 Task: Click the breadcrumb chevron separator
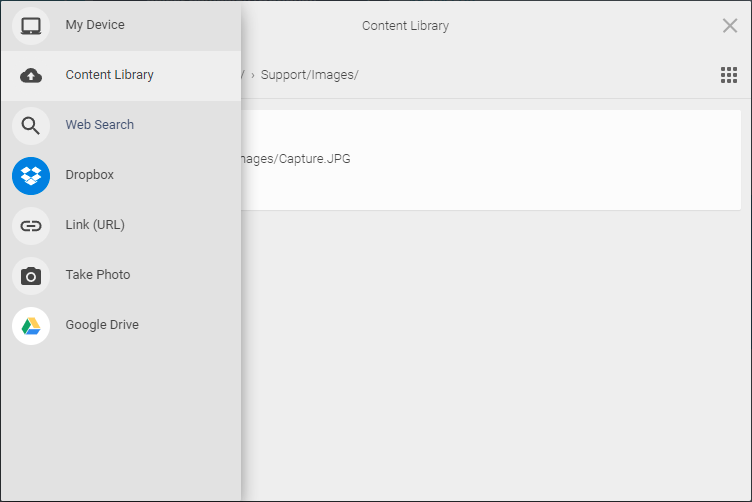pos(252,75)
